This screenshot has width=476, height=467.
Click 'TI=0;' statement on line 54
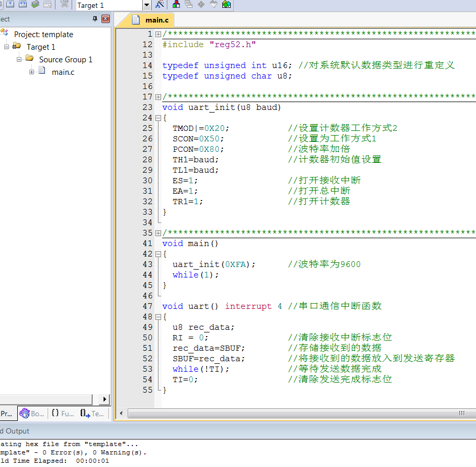click(185, 380)
